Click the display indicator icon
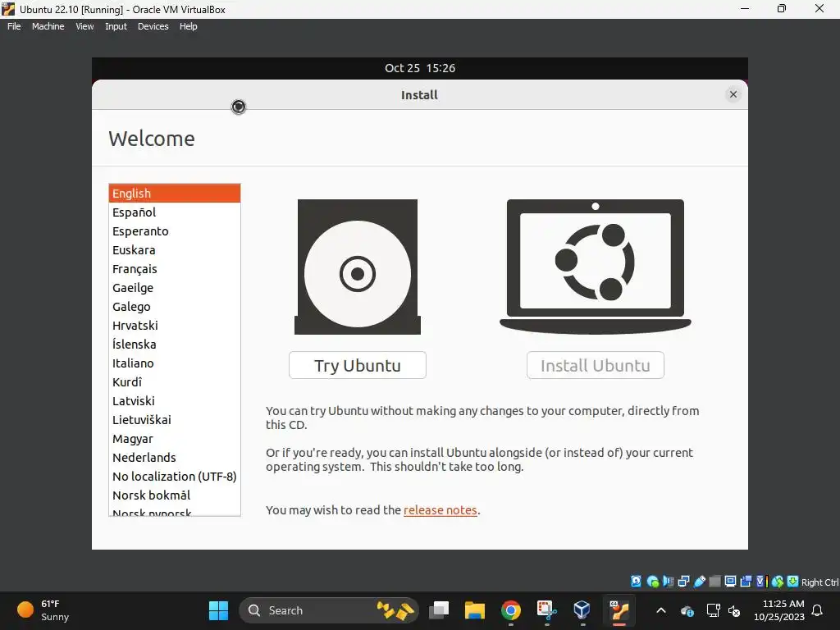Screen dimensions: 840x630 pyautogui.click(x=730, y=582)
